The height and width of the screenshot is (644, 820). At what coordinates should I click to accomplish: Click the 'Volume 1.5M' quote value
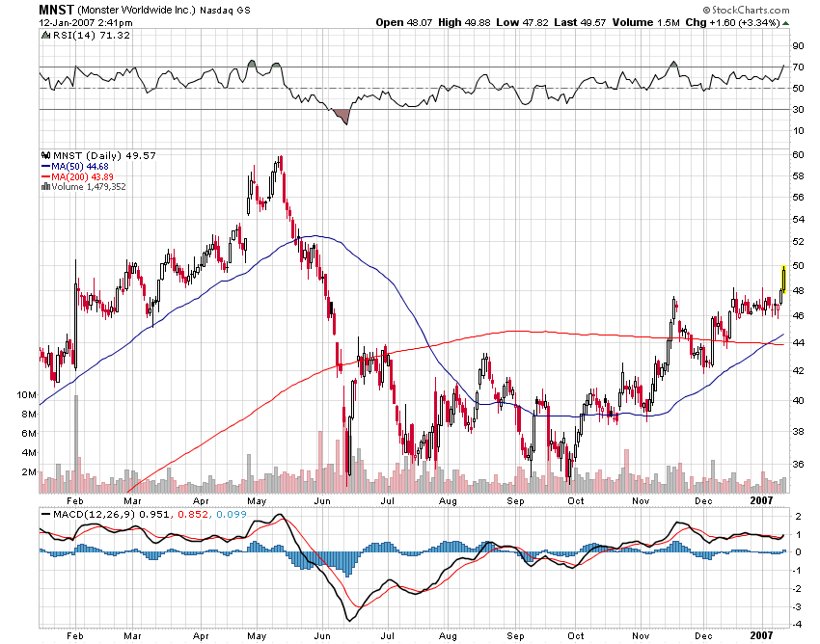646,22
